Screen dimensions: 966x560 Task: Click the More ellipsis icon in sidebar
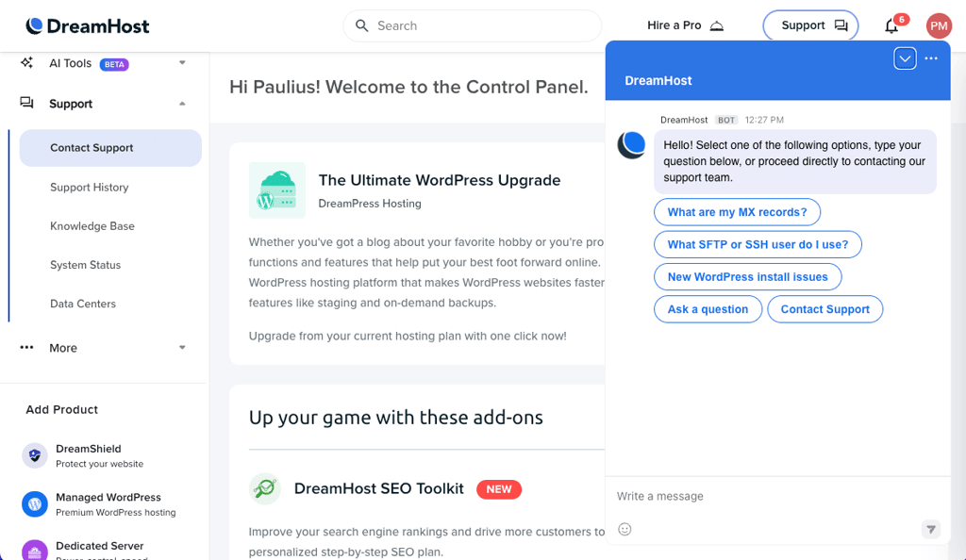tap(26, 347)
